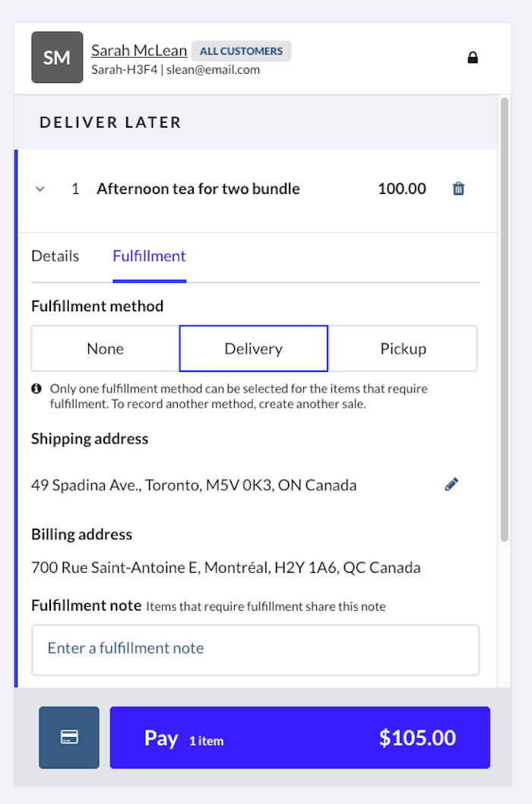Select Pickup fulfillment method
Viewport: 532px width, 804px height.
(403, 348)
